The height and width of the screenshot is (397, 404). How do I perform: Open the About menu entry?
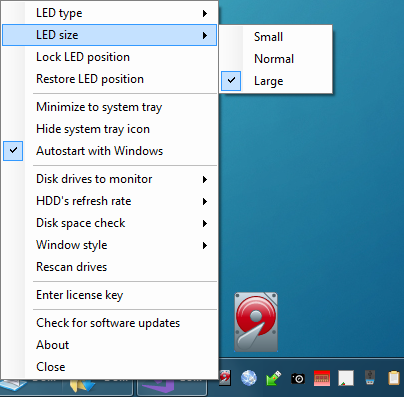(x=109, y=345)
